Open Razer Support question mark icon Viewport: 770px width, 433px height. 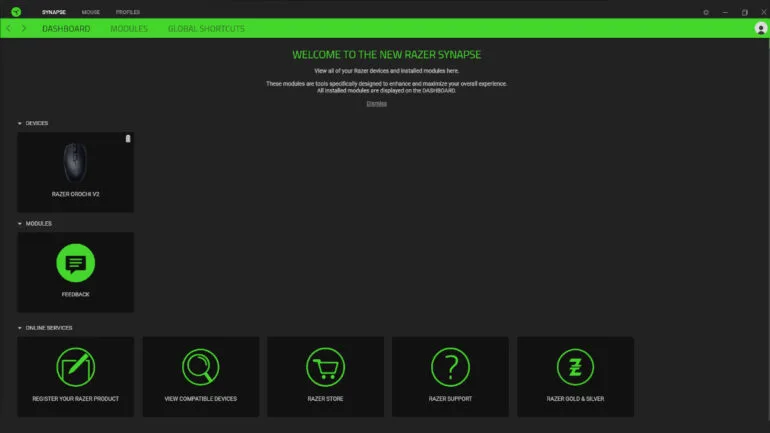pyautogui.click(x=450, y=367)
